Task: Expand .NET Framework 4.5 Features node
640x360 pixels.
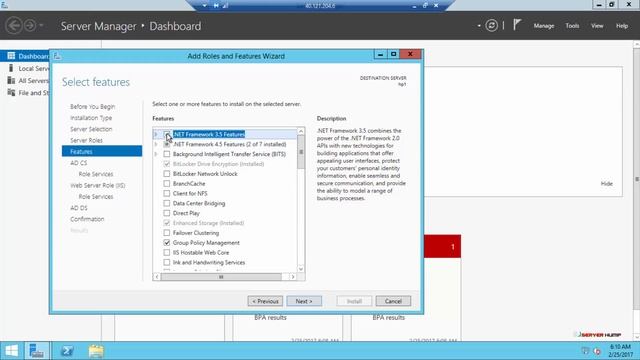Action: (156, 144)
